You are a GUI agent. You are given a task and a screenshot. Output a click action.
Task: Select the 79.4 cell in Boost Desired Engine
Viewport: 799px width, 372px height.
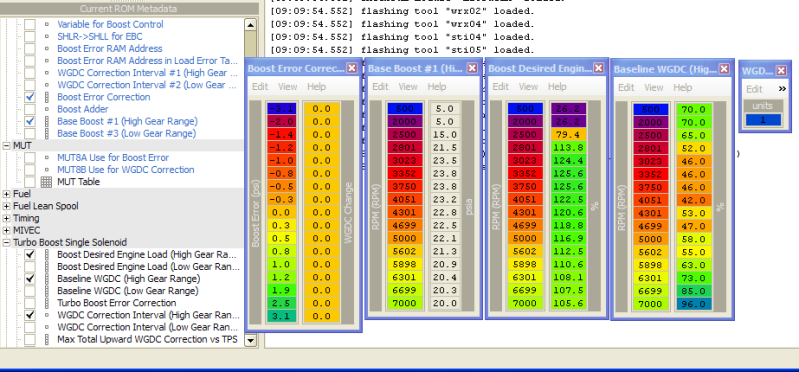click(568, 135)
